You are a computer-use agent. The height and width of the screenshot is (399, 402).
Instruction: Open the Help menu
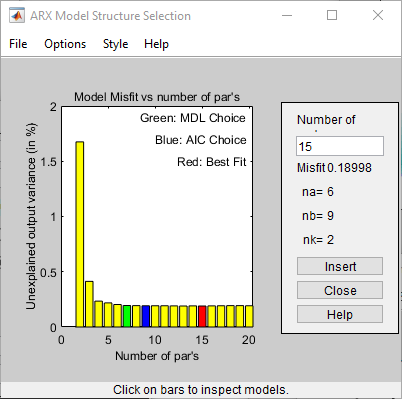(x=156, y=44)
